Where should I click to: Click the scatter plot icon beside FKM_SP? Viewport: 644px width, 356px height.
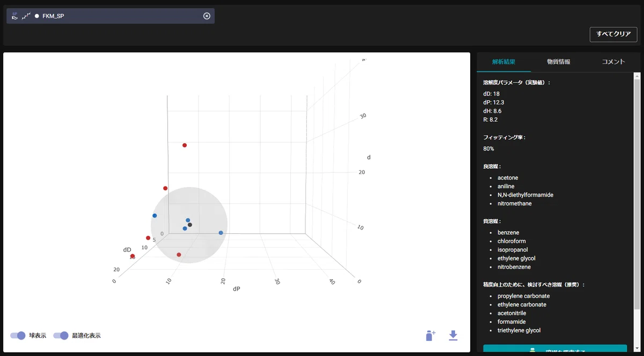click(26, 16)
